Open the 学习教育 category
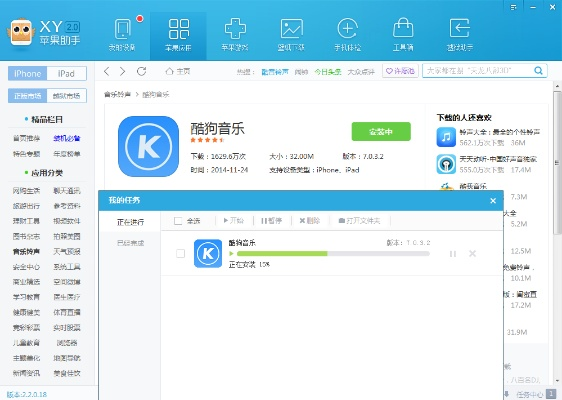Image resolution: width=562 pixels, height=400 pixels. 27,297
